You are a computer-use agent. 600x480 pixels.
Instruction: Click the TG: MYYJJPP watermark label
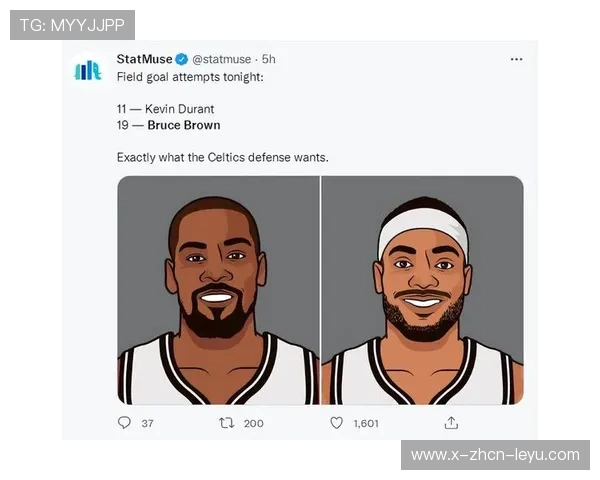point(72,25)
